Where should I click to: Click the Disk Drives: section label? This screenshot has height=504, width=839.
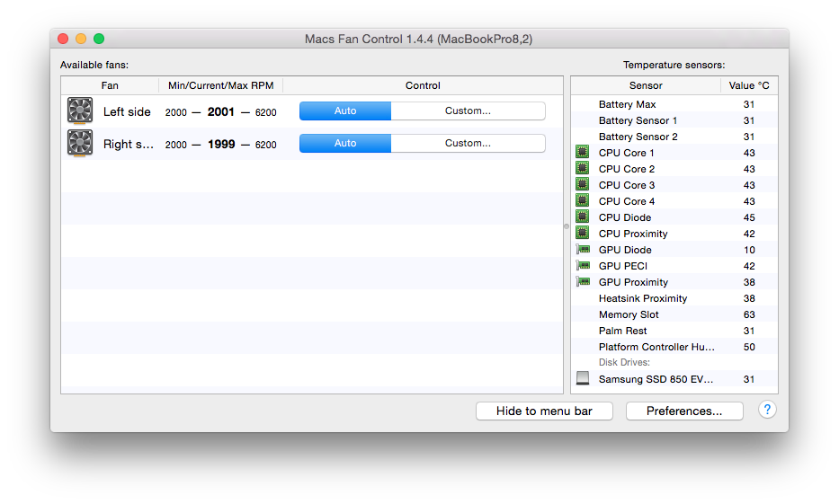pos(624,362)
